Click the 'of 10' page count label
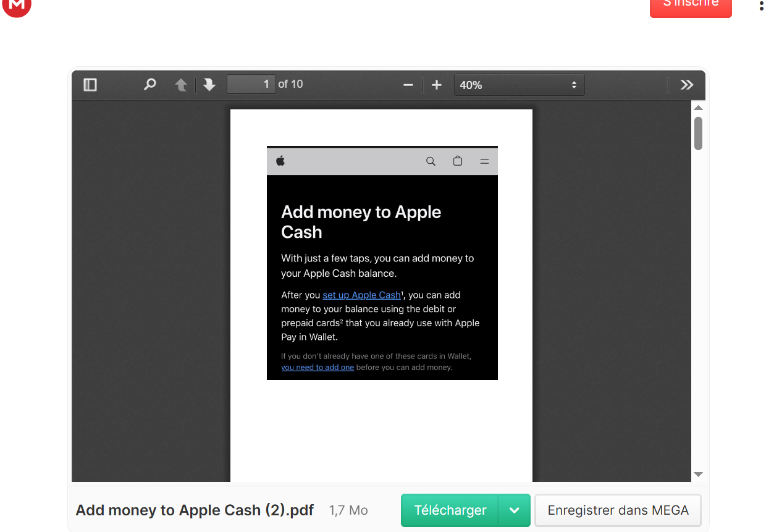This screenshot has width=774, height=532. point(290,84)
